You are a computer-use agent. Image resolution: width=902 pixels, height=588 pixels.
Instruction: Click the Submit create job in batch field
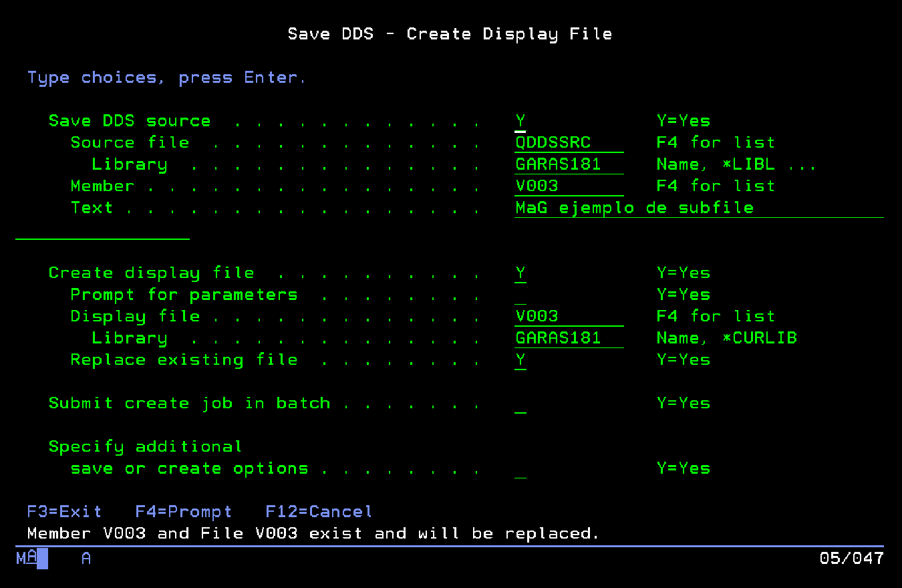point(520,403)
